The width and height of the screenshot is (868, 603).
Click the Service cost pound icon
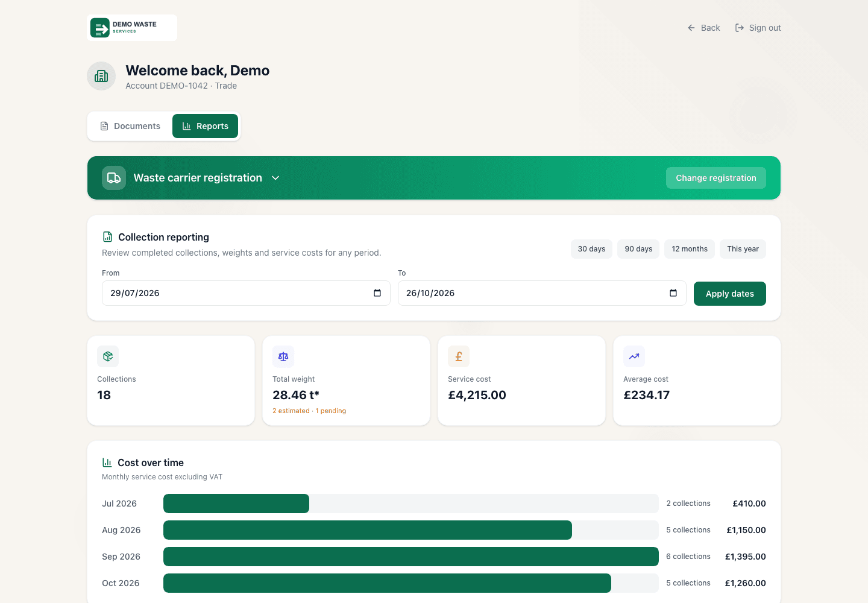point(459,356)
